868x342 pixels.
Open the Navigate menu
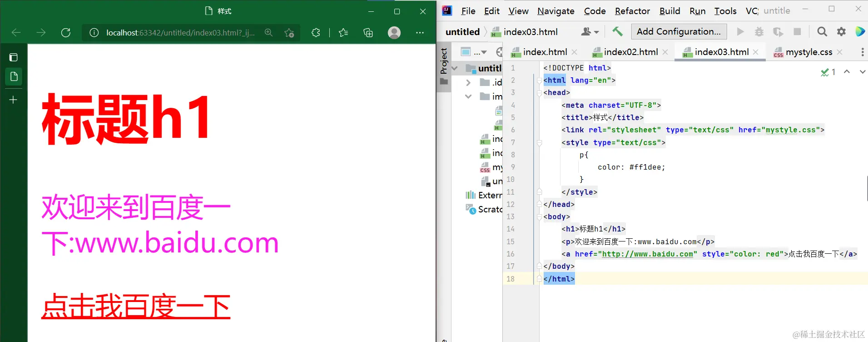(556, 11)
